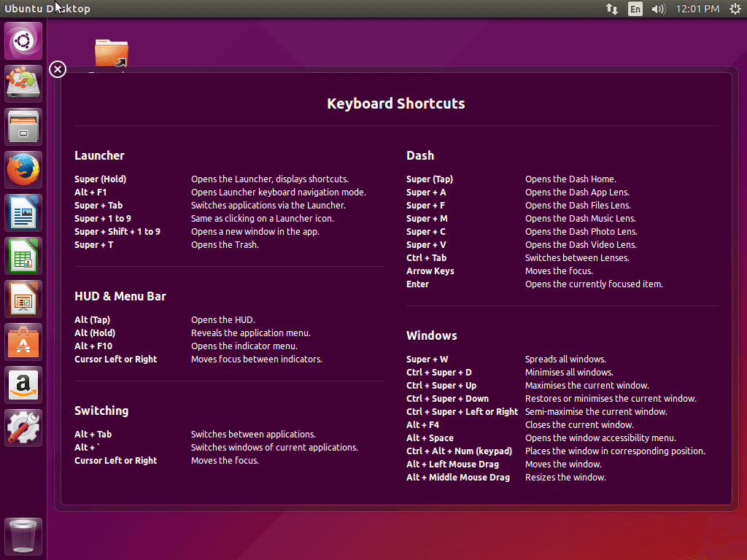Click Ctrl + Super + Left or Right shortcut

pos(462,412)
